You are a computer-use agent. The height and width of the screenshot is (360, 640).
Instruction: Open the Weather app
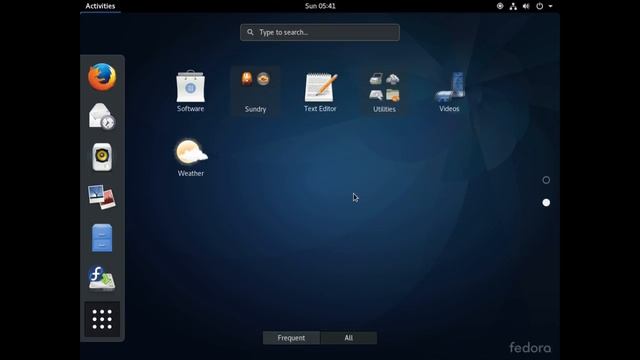(191, 157)
